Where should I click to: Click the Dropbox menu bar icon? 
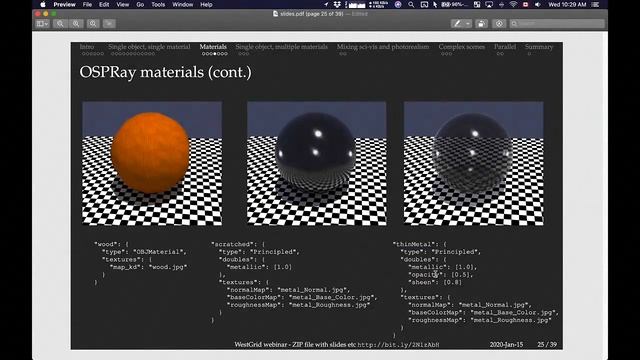coord(337,4)
